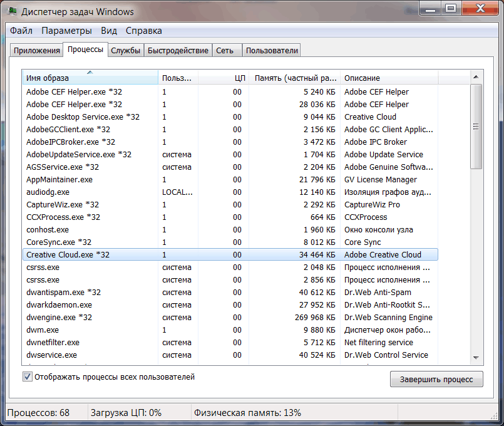Switch to the Быстродействие tab
Viewport: 504px width, 426px height.
click(178, 51)
